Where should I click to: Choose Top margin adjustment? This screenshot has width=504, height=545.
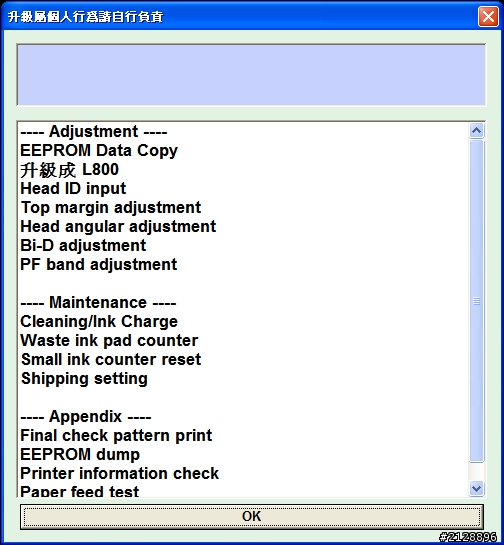(x=111, y=208)
